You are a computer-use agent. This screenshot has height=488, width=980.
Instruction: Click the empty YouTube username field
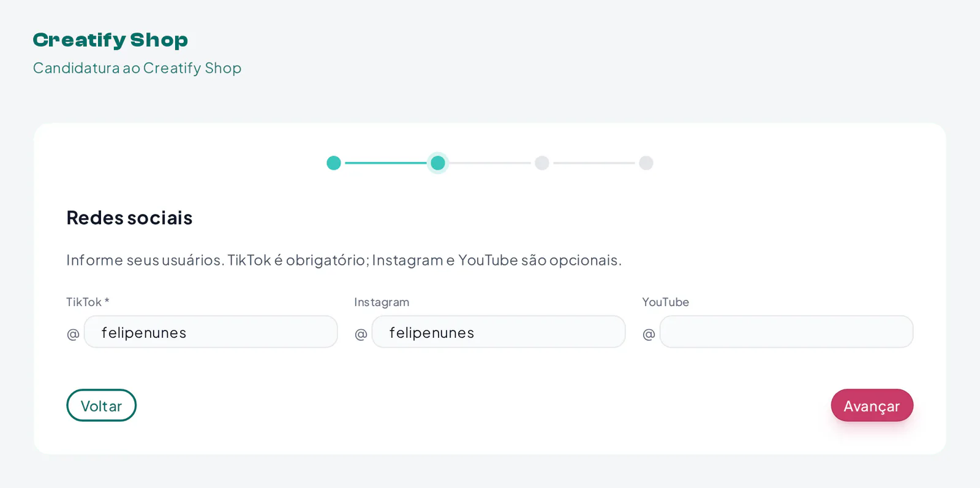[786, 332]
